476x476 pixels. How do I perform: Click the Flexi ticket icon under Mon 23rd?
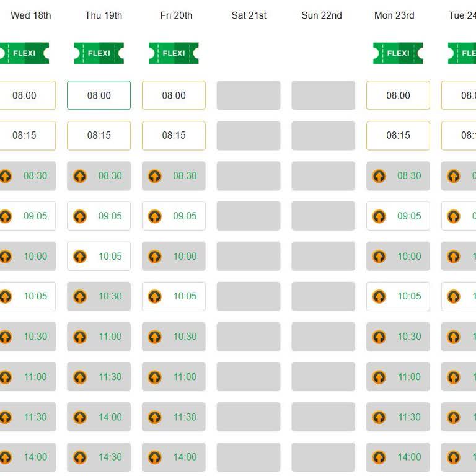point(398,53)
